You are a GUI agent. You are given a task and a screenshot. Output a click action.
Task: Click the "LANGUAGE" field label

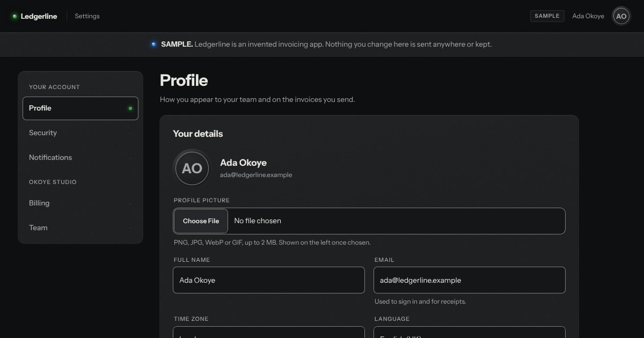392,319
